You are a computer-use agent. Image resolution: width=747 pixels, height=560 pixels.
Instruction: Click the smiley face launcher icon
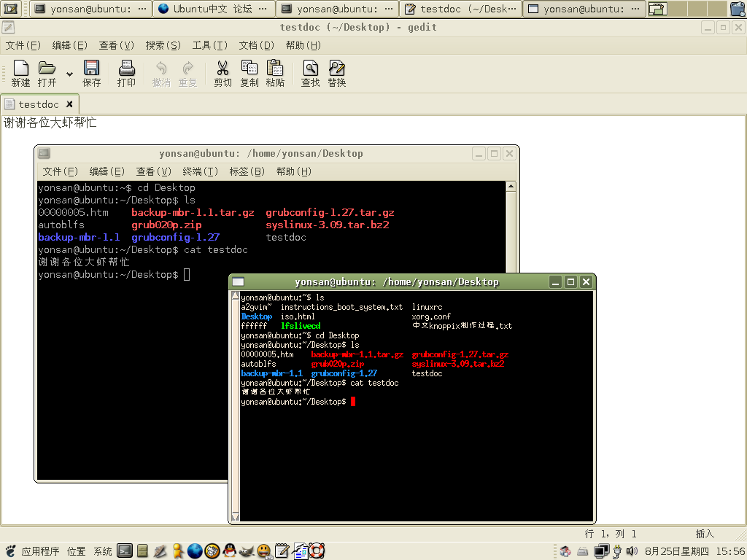coord(264,551)
